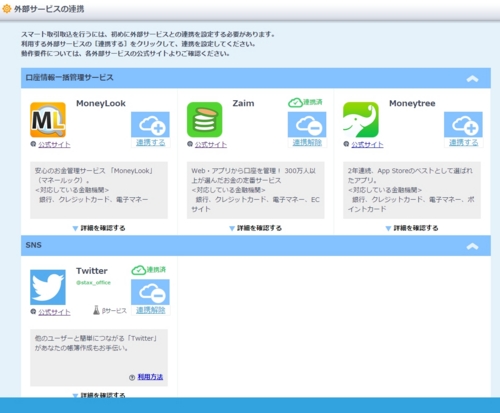The image size is (500, 413).
Task: Open Moneytree 公式サイト link
Action: pyautogui.click(x=367, y=144)
